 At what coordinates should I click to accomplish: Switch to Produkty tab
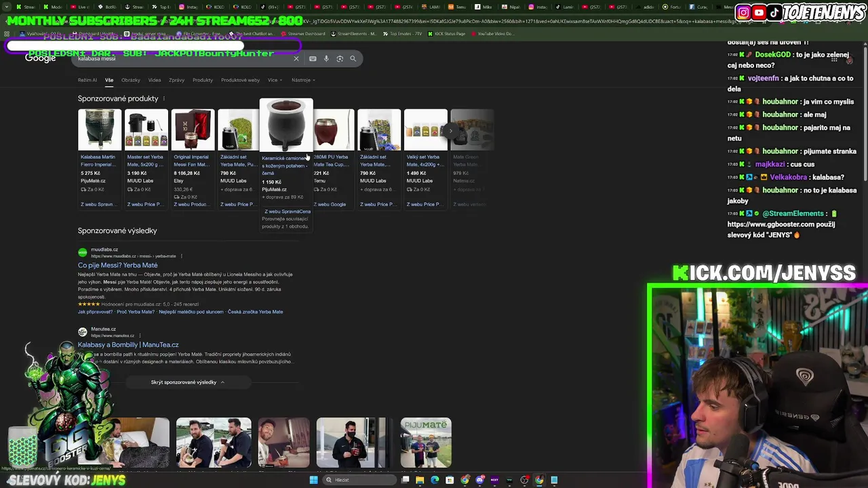[x=202, y=80]
